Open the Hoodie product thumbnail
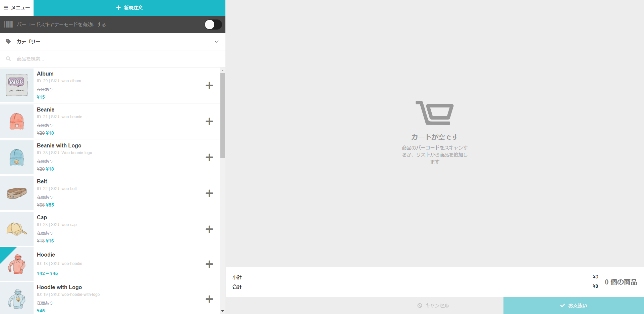 pos(17,264)
